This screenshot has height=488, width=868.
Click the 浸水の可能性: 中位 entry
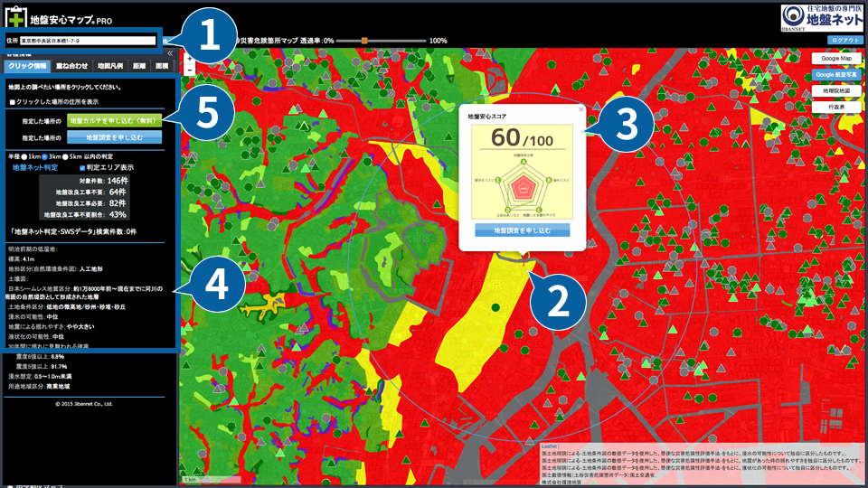33,317
